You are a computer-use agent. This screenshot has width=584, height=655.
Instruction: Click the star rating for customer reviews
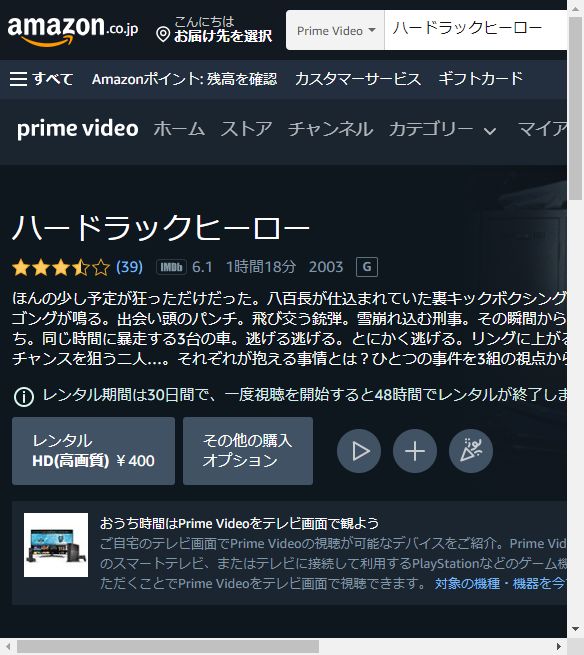coord(61,267)
